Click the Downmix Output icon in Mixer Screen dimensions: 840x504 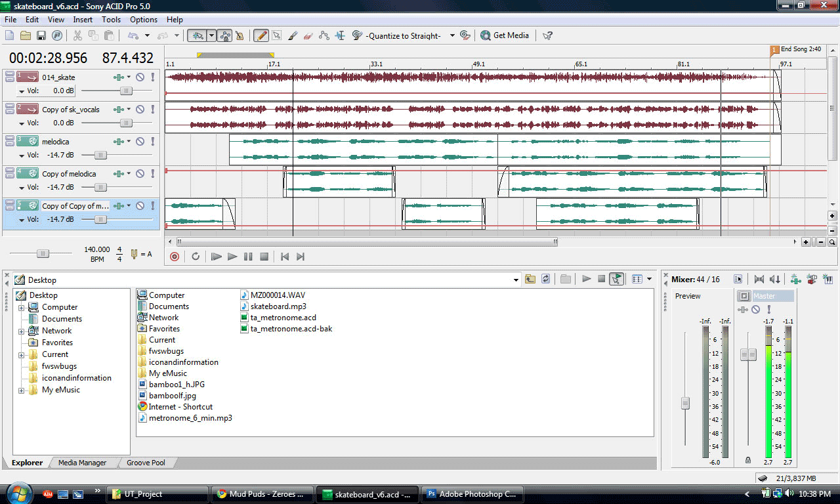(x=759, y=280)
